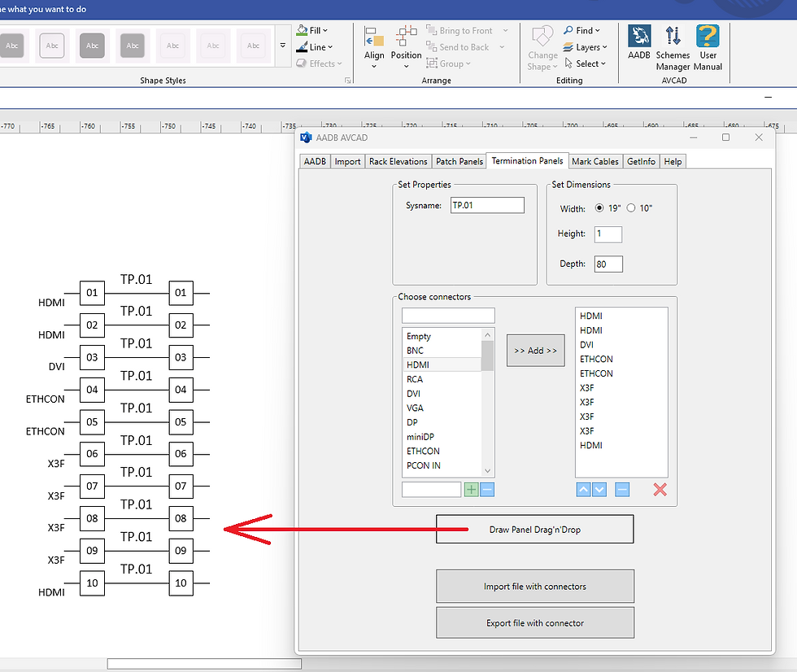Open the User Manual help icon
This screenshot has height=672, width=797.
(x=708, y=48)
